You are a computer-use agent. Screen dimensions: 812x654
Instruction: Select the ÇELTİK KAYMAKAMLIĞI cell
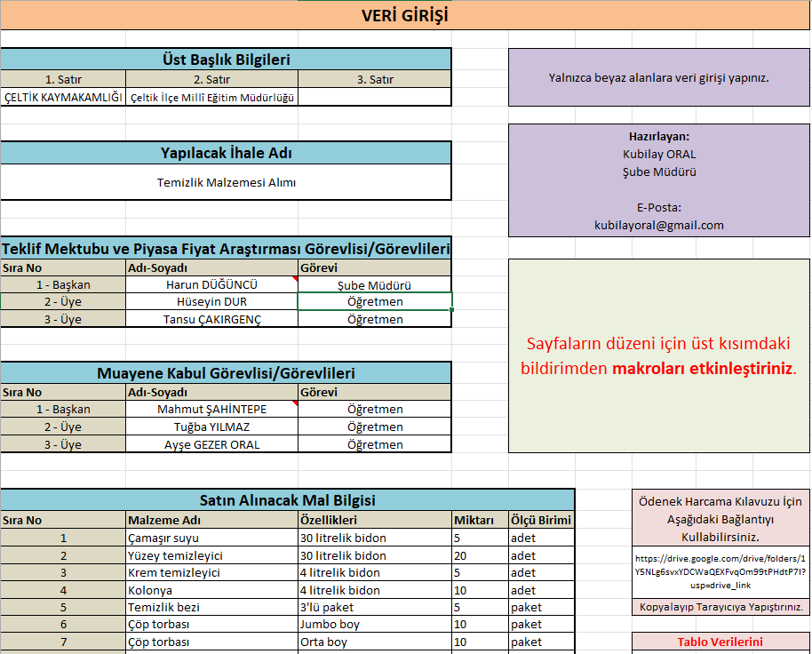coord(63,97)
